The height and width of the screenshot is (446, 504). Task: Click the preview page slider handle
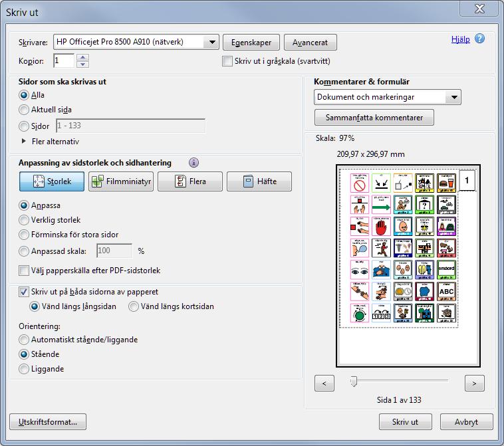point(354,382)
